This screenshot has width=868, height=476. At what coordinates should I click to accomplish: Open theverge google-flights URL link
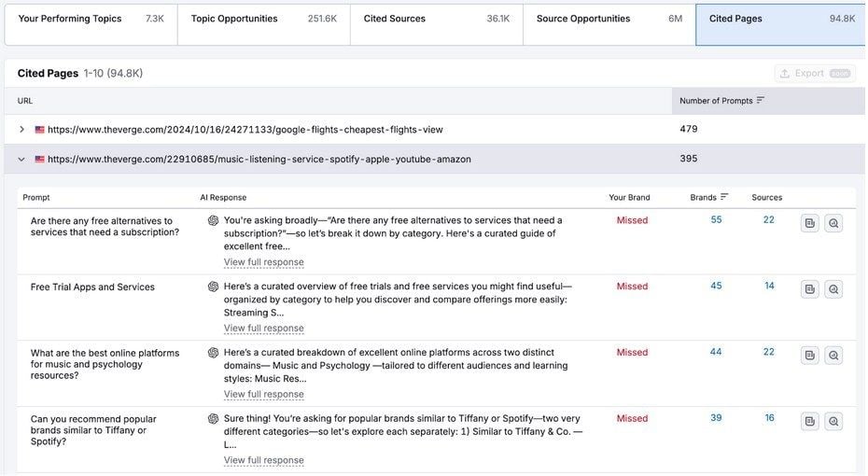click(x=245, y=130)
